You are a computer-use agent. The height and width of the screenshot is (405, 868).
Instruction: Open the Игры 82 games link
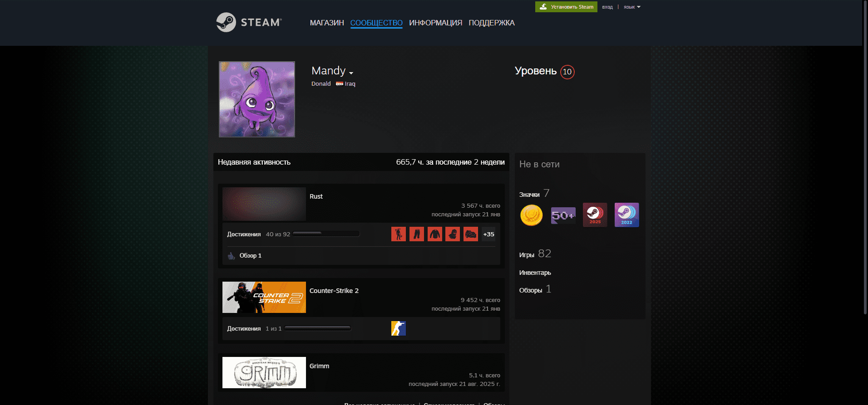click(535, 254)
